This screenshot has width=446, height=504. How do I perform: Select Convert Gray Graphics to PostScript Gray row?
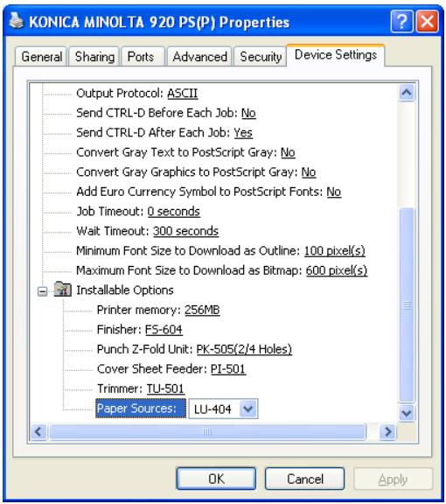pos(196,172)
